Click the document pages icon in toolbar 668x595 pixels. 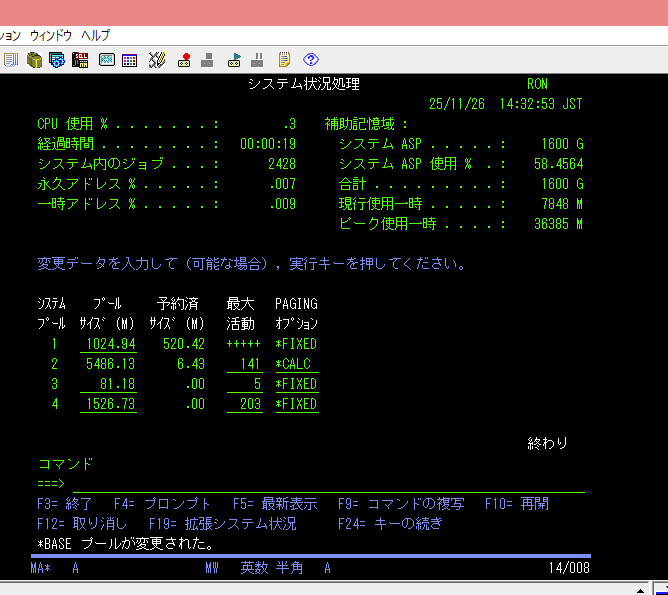pyautogui.click(x=11, y=60)
